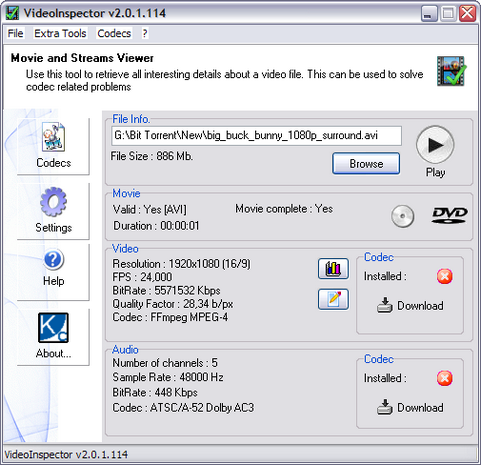Image resolution: width=481 pixels, height=465 pixels.
Task: Click the file path input field
Action: 256,136
